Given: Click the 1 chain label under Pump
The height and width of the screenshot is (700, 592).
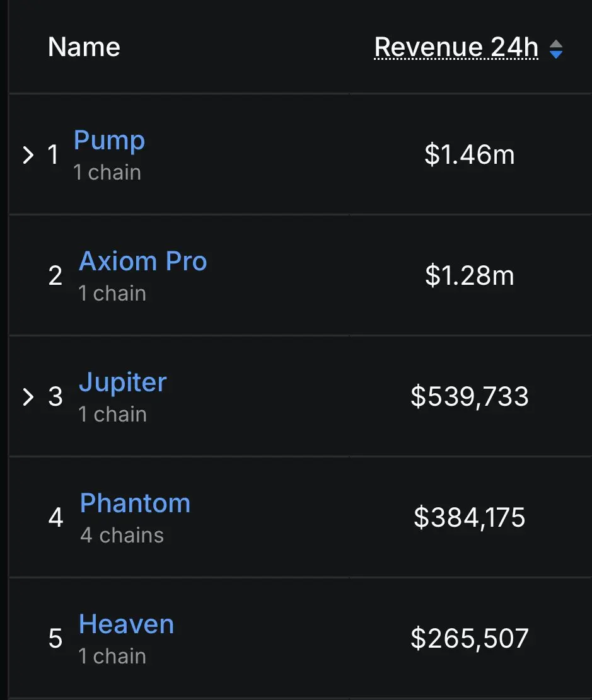Looking at the screenshot, I should [x=107, y=172].
